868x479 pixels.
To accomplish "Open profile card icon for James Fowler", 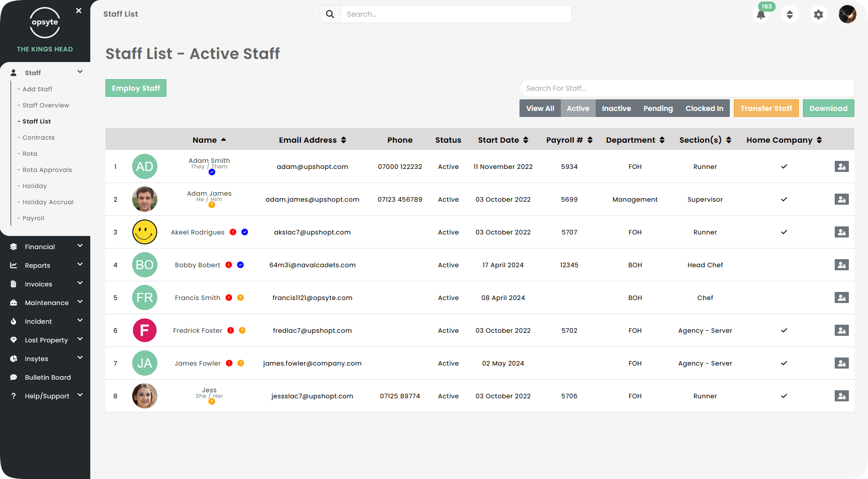I will (x=841, y=363).
